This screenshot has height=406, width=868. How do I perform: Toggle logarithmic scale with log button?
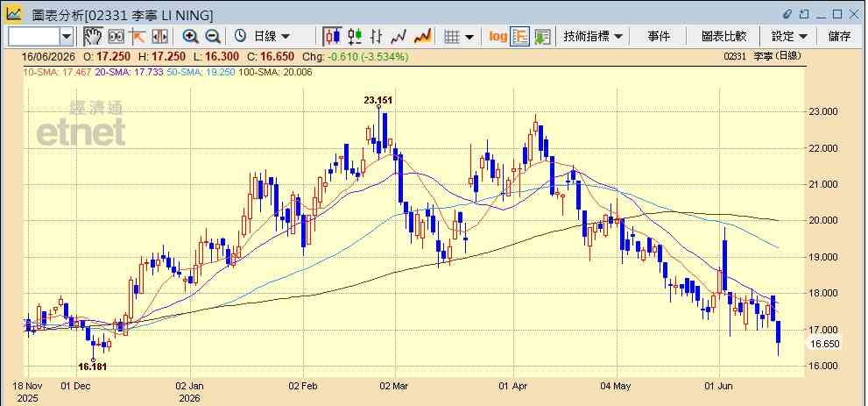tap(498, 37)
